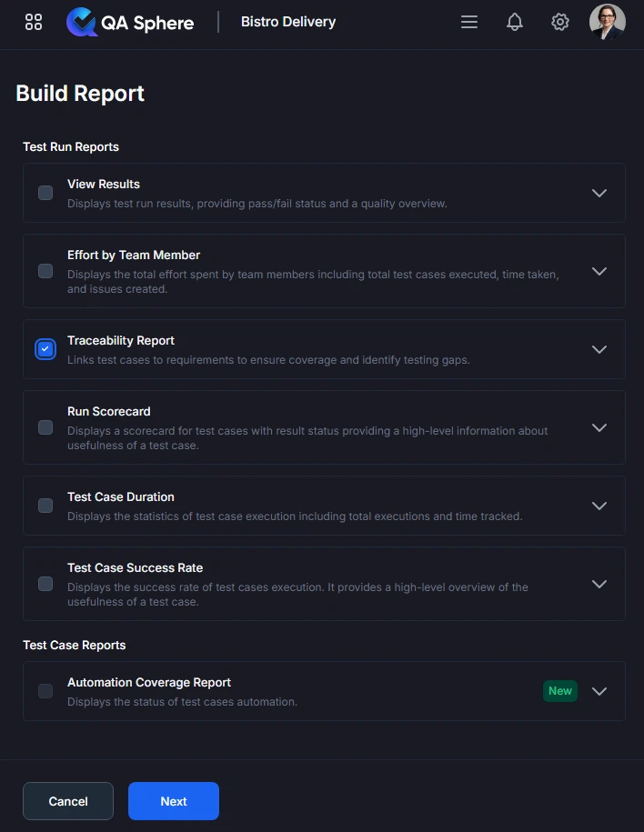644x832 pixels.
Task: Click the user profile avatar
Action: click(607, 21)
